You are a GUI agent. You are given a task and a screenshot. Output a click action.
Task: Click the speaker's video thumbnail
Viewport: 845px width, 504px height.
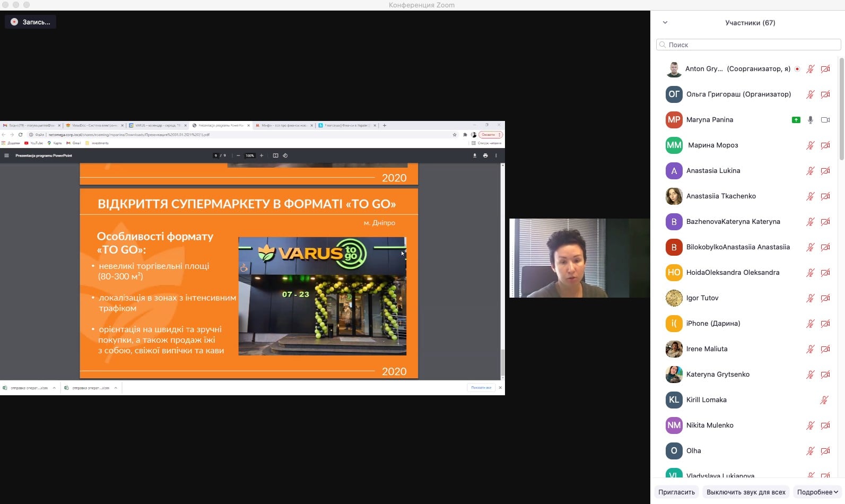(x=579, y=258)
